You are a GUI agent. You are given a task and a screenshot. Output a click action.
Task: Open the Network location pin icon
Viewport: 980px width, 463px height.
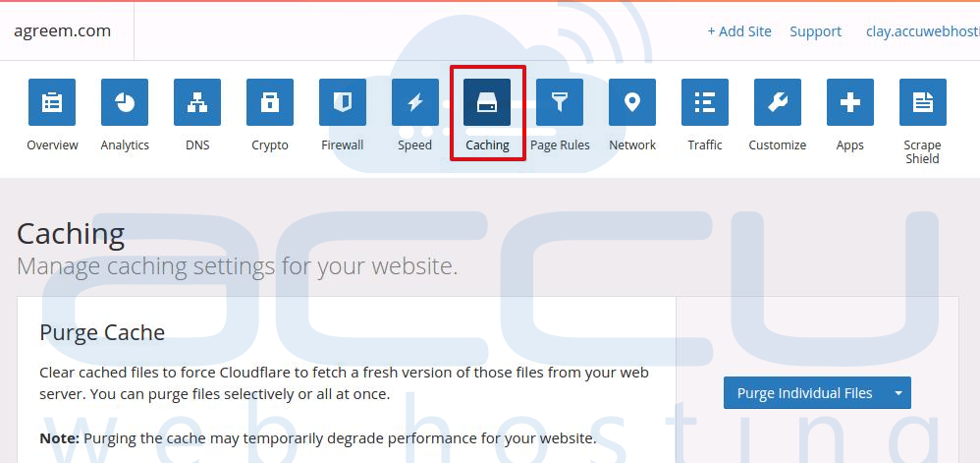(x=632, y=102)
